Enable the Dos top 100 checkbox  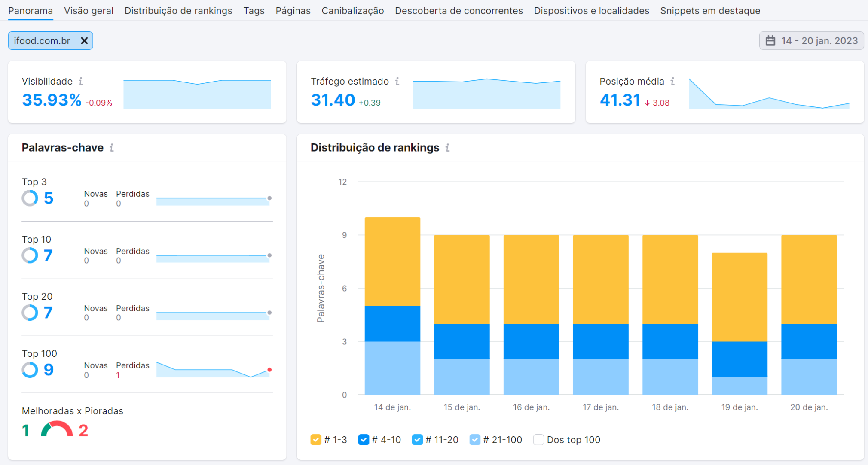tap(538, 440)
